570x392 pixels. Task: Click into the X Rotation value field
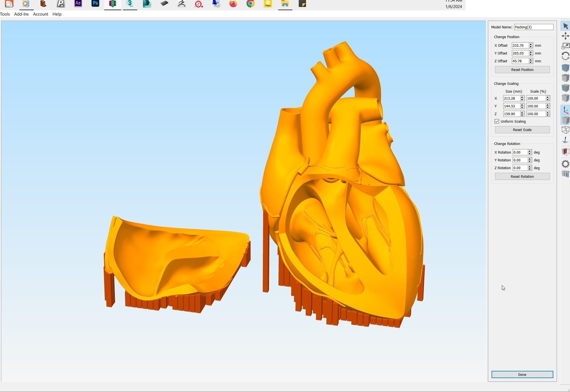click(x=520, y=152)
